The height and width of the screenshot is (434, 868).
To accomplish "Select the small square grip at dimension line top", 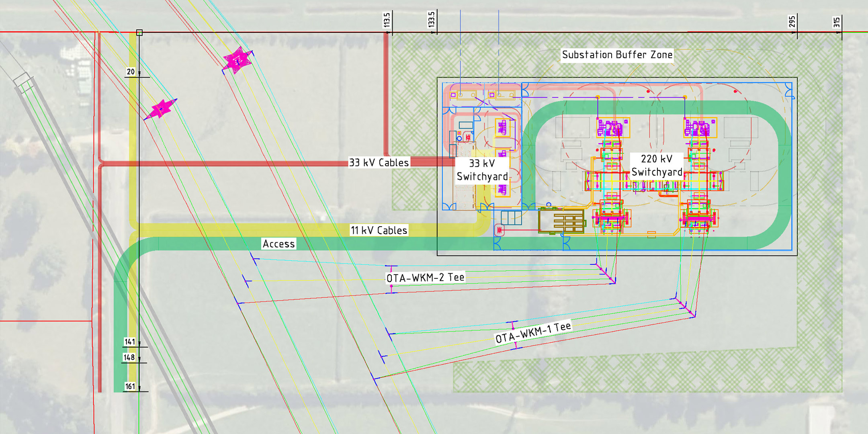I will [x=139, y=33].
